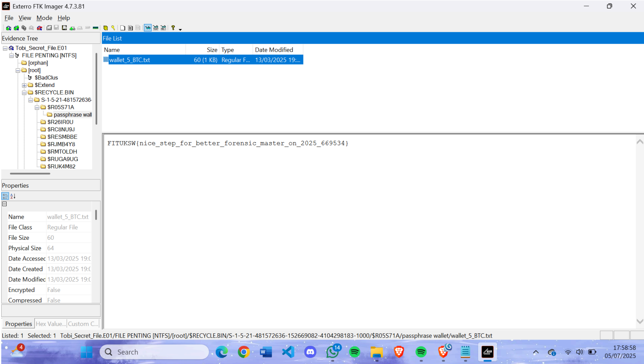
Task: Click the yellow question mark help icon
Action: click(x=173, y=28)
